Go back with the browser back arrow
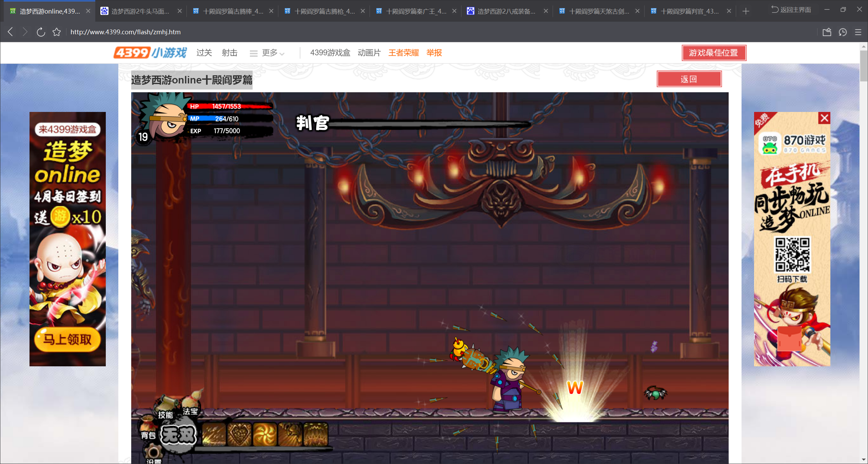 click(x=11, y=32)
